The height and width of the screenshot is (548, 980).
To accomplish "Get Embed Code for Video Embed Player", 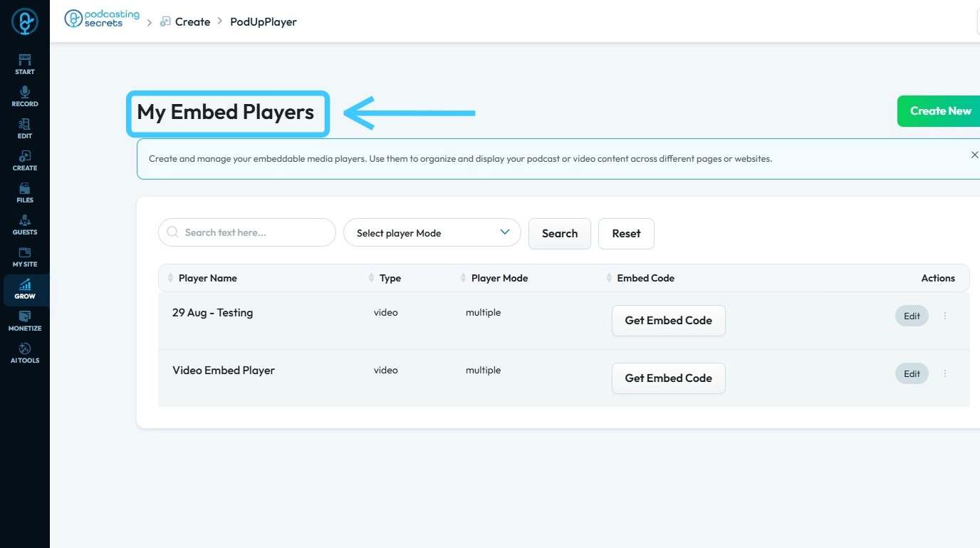I will [669, 378].
